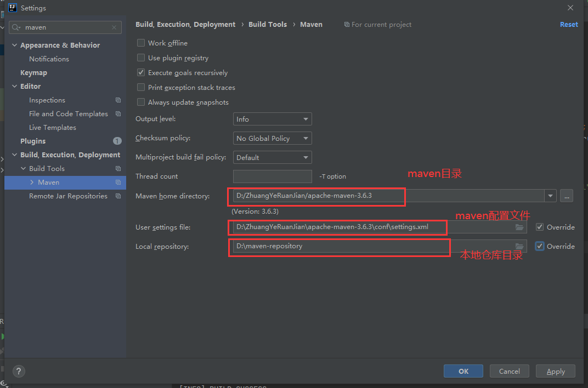Toggle Override for Local repository
Image resolution: width=588 pixels, height=388 pixels.
[540, 247]
